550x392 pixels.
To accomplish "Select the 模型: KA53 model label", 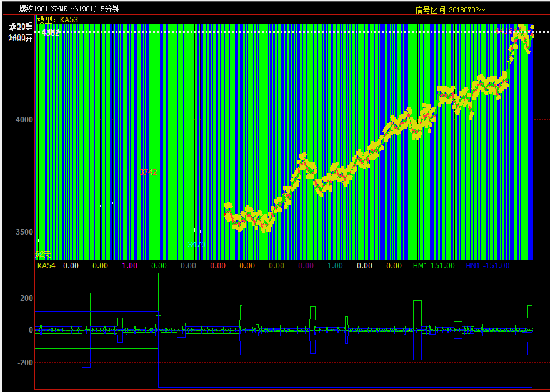I will click(58, 20).
